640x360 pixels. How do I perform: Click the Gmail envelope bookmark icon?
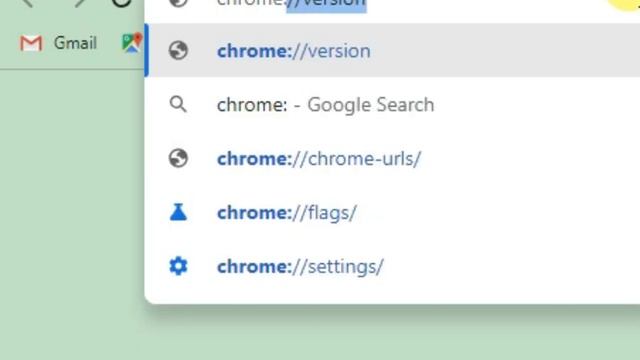click(31, 43)
